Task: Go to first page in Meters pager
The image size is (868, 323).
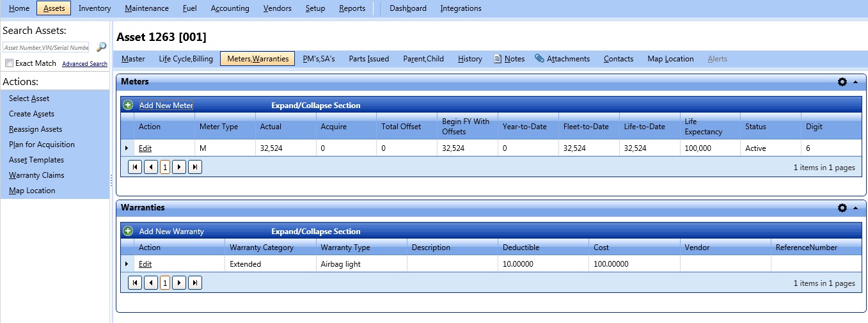Action: (135, 167)
